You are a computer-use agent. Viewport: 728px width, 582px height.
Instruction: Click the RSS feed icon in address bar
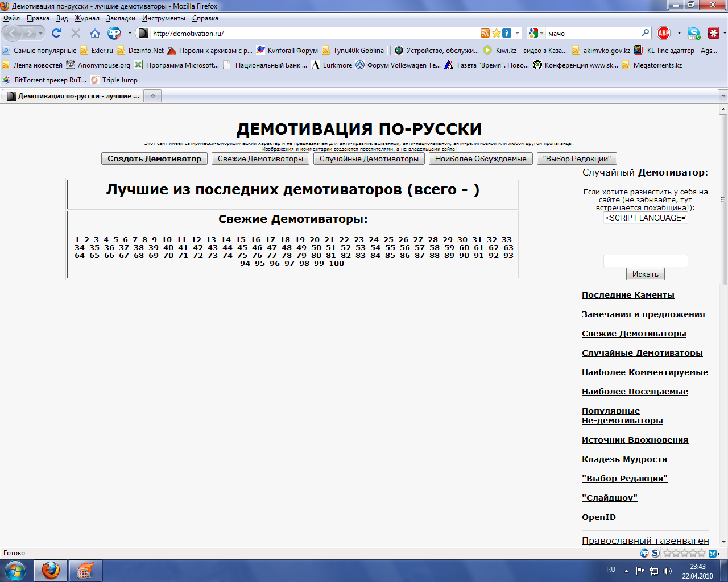(x=485, y=33)
